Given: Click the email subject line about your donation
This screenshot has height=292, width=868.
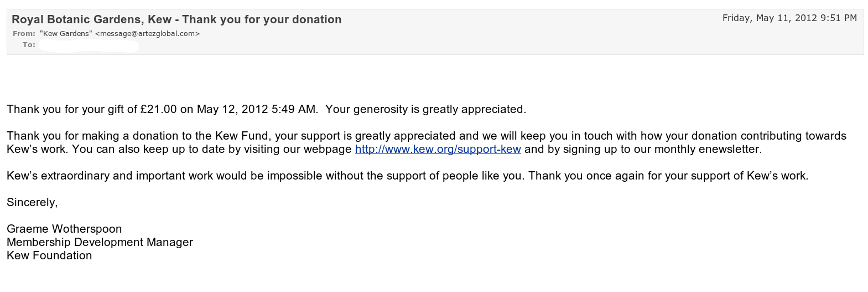Looking at the screenshot, I should (x=176, y=19).
